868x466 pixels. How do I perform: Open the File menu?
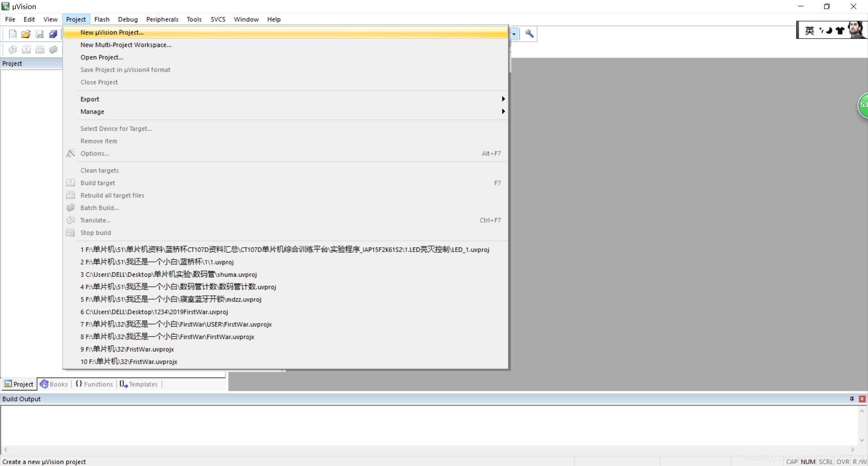tap(10, 19)
